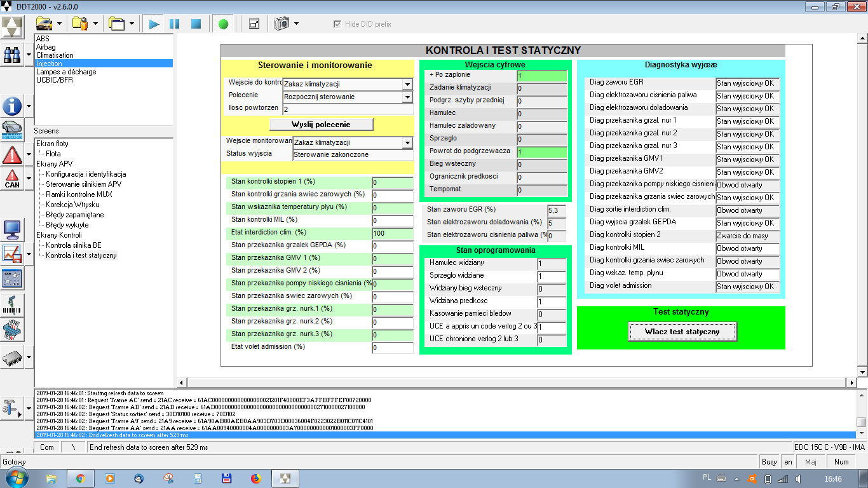Select Kontrola i test statyczny in tree
Image resolution: width=868 pixels, height=488 pixels.
(81, 255)
